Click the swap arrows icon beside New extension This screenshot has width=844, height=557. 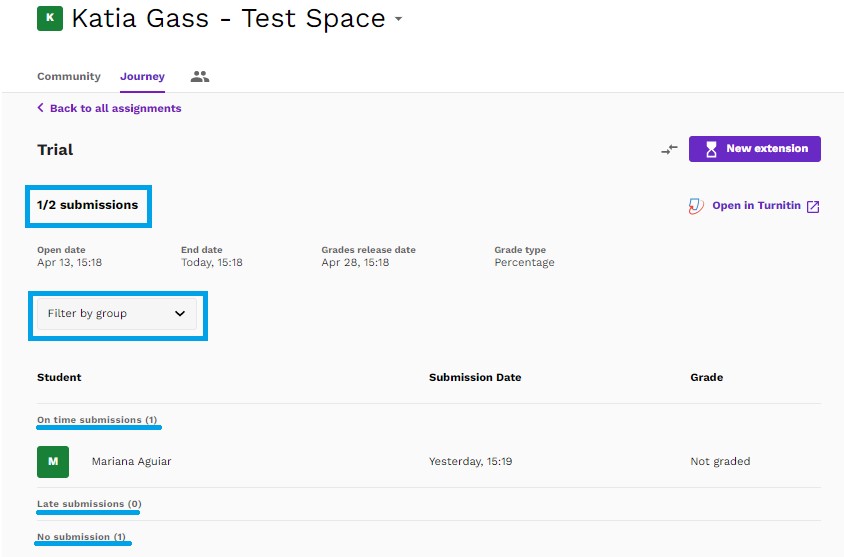[x=669, y=149]
